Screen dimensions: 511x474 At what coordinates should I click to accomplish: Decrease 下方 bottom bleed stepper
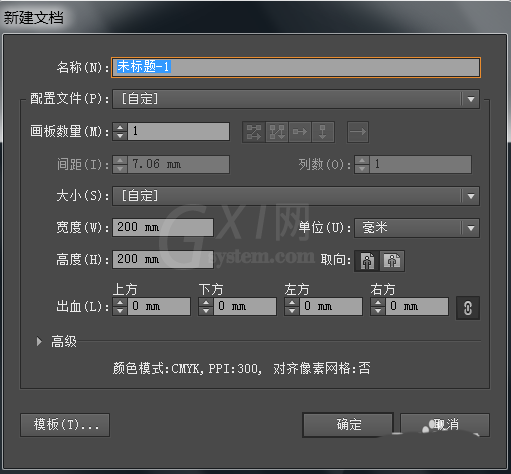coord(206,311)
